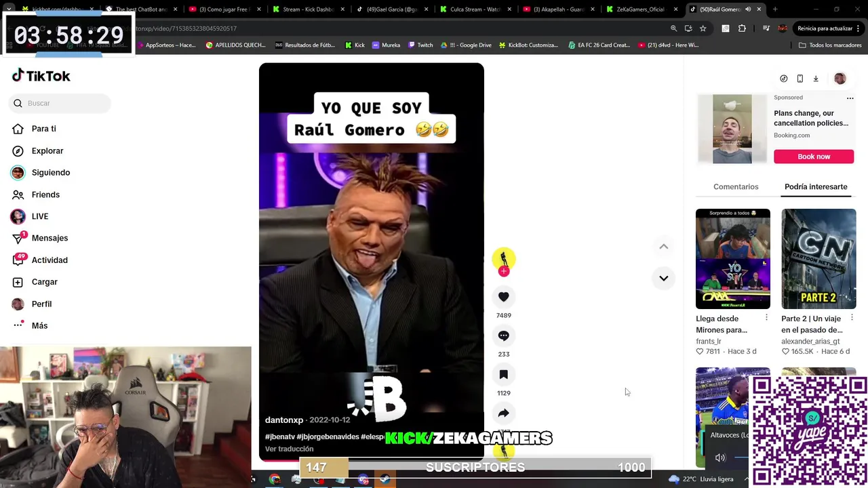The image size is (868, 488).
Task: Open the browser zoom magnifier icon
Action: click(673, 28)
